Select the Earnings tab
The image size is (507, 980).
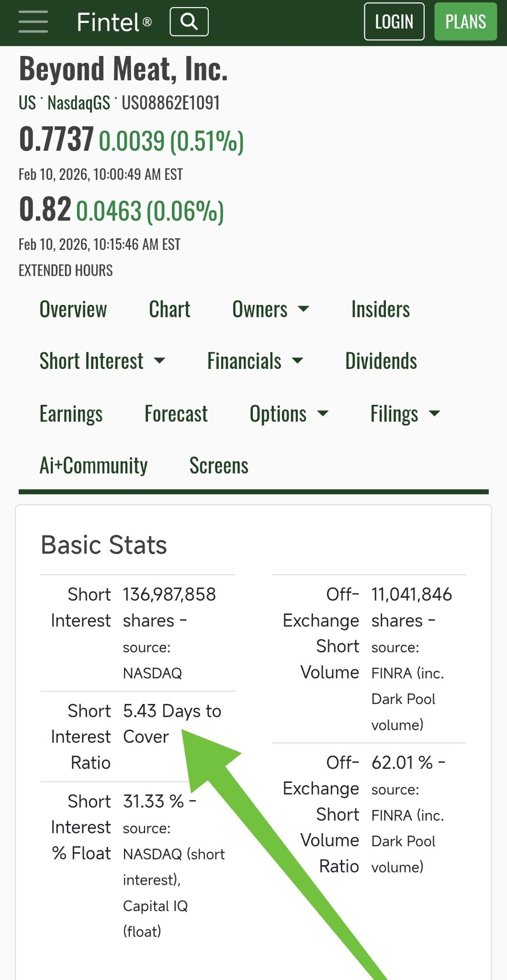[x=71, y=414]
